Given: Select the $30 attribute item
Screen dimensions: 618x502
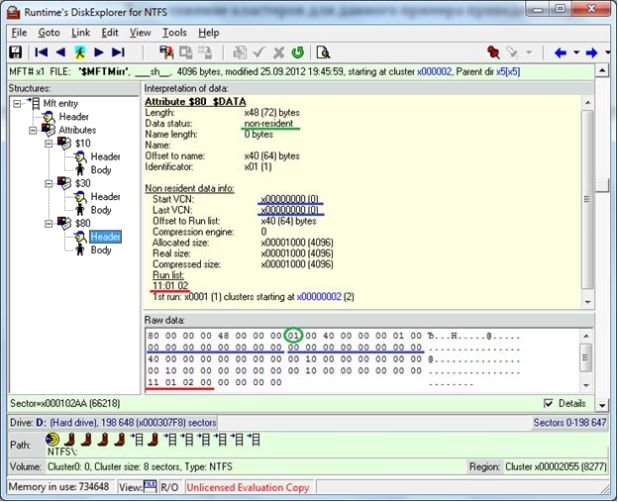Looking at the screenshot, I should [82, 183].
